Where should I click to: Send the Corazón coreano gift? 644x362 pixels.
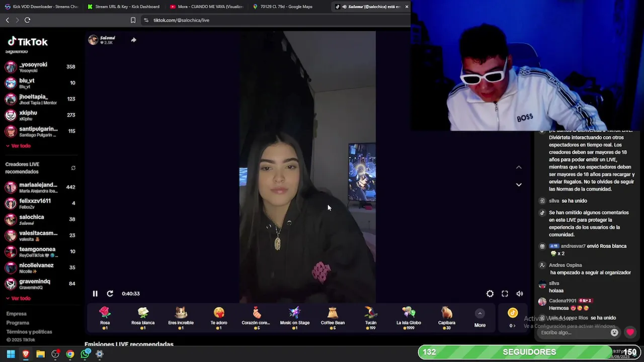tap(256, 318)
